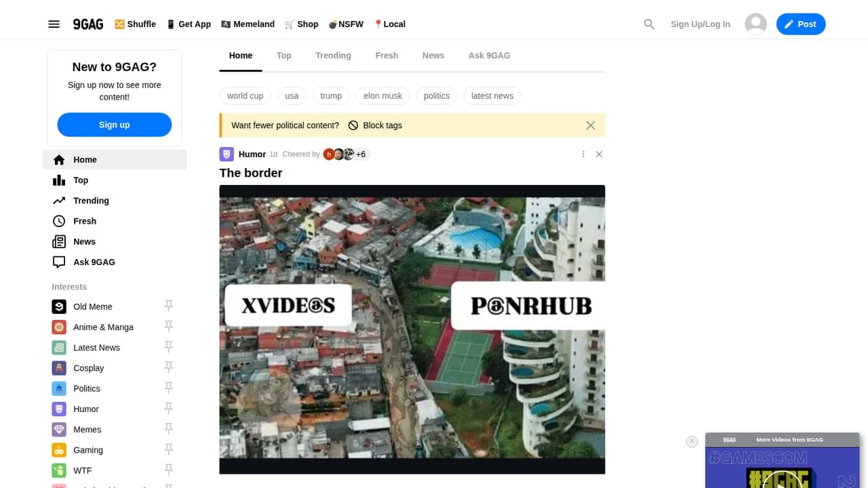Click the News newspaper icon in sidebar
The image size is (868, 488).
coord(59,241)
